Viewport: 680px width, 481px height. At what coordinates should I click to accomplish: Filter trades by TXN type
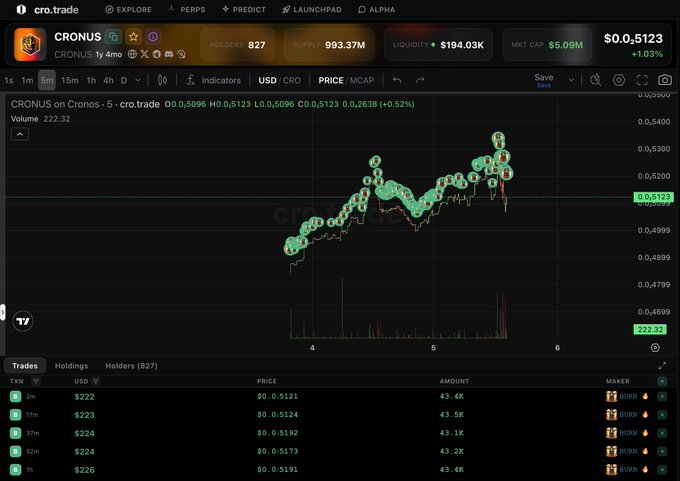tap(36, 381)
